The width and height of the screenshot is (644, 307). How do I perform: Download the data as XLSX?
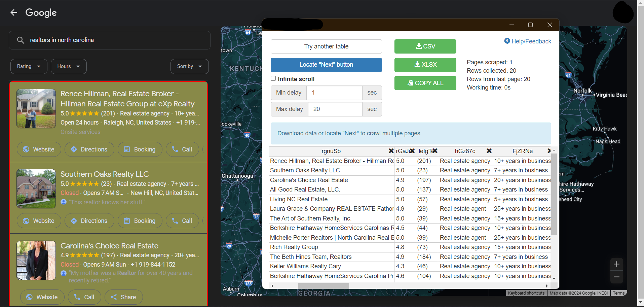tap(425, 65)
